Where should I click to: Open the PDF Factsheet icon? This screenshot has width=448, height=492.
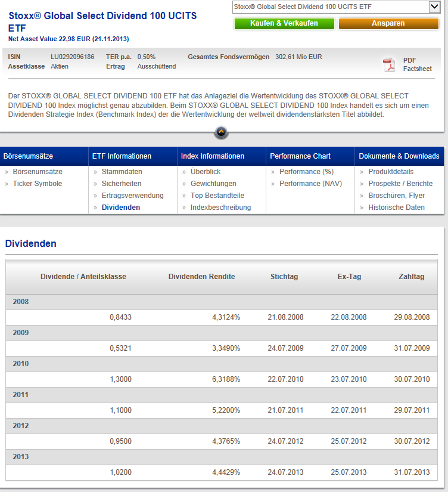pyautogui.click(x=389, y=64)
